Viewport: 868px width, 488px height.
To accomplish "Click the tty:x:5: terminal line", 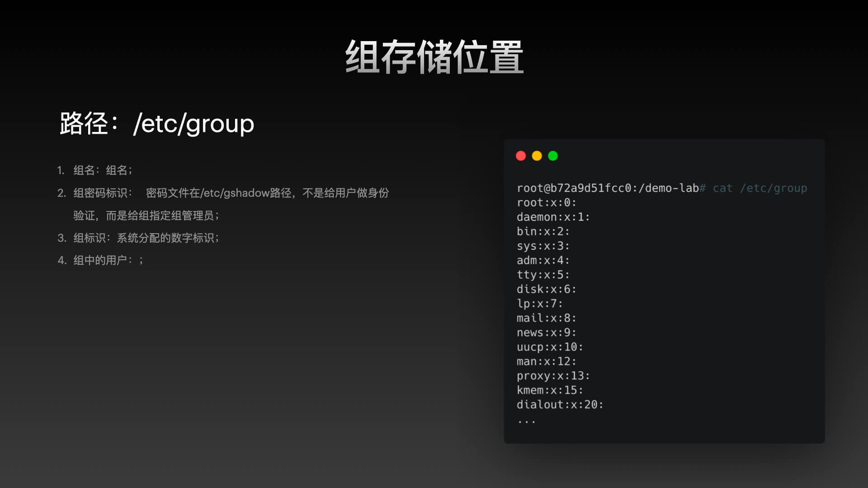I will coord(543,275).
